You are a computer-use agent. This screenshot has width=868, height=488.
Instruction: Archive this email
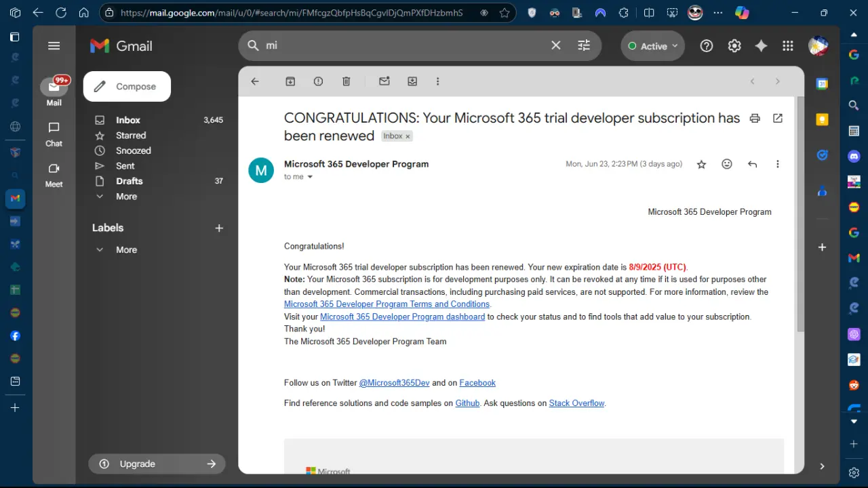coord(290,81)
